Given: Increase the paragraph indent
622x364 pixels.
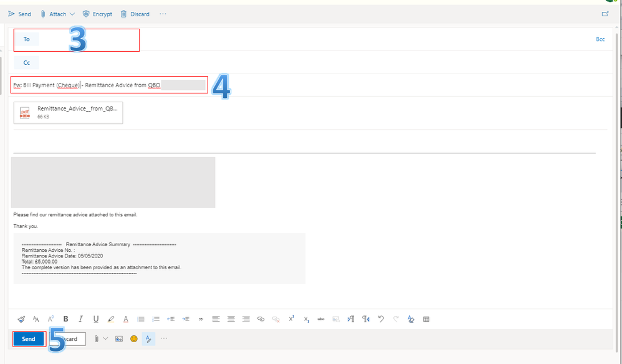Looking at the screenshot, I should point(186,318).
